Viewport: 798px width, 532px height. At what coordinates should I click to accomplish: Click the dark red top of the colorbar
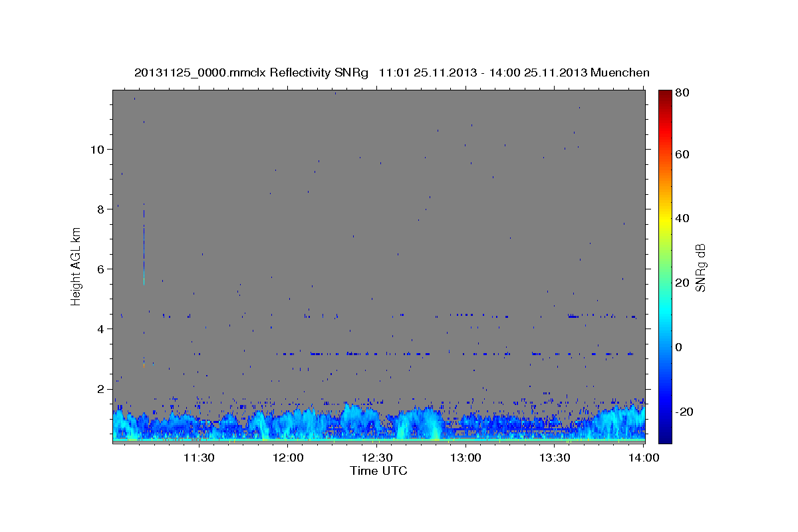(665, 95)
